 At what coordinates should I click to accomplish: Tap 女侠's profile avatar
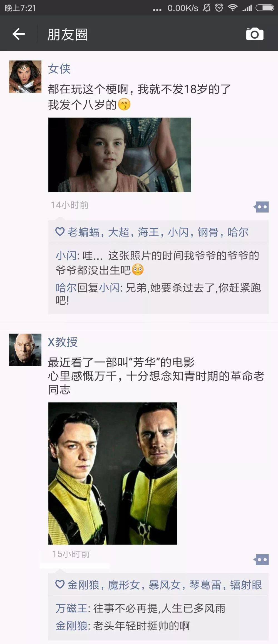click(x=25, y=77)
